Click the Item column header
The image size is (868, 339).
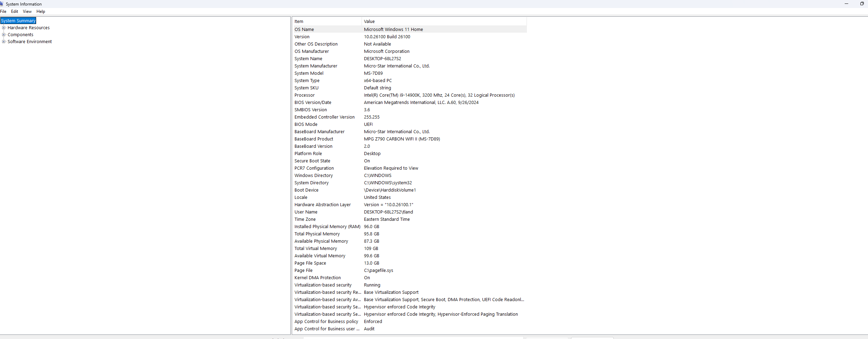[327, 22]
